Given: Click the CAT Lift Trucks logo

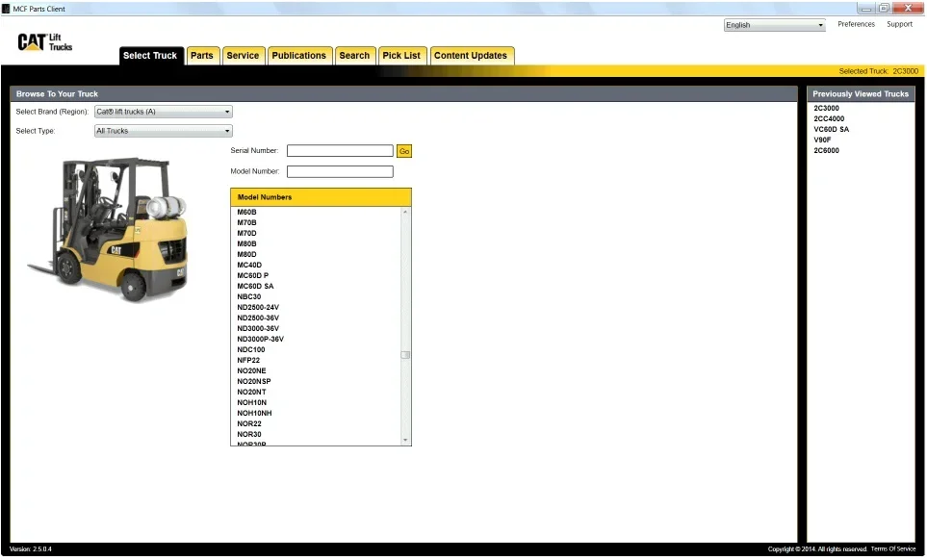Looking at the screenshot, I should click(x=45, y=42).
